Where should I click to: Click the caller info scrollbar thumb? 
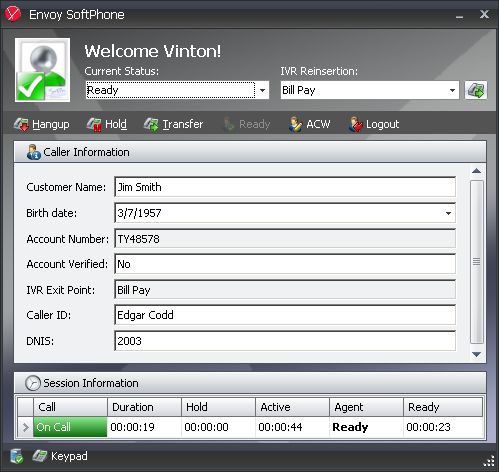(477, 262)
